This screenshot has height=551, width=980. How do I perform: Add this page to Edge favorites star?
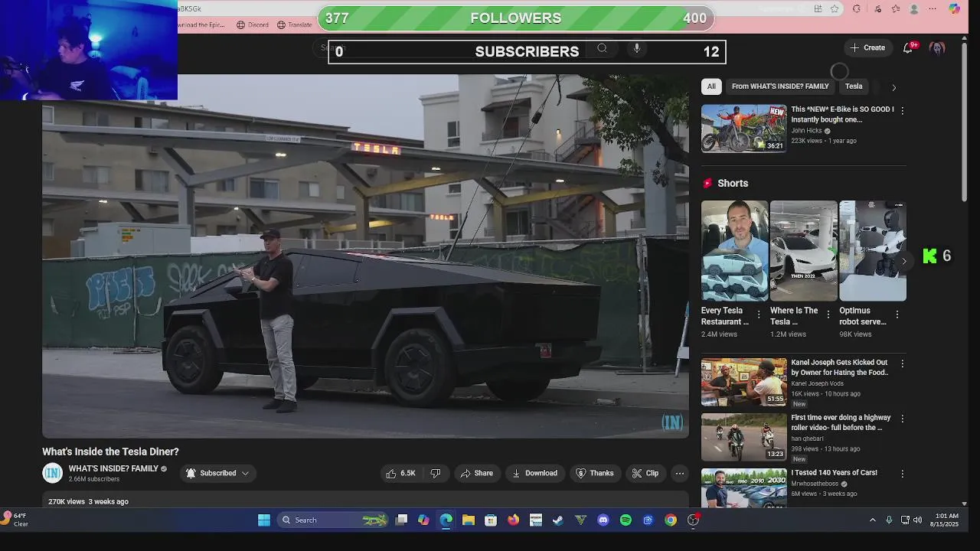835,9
